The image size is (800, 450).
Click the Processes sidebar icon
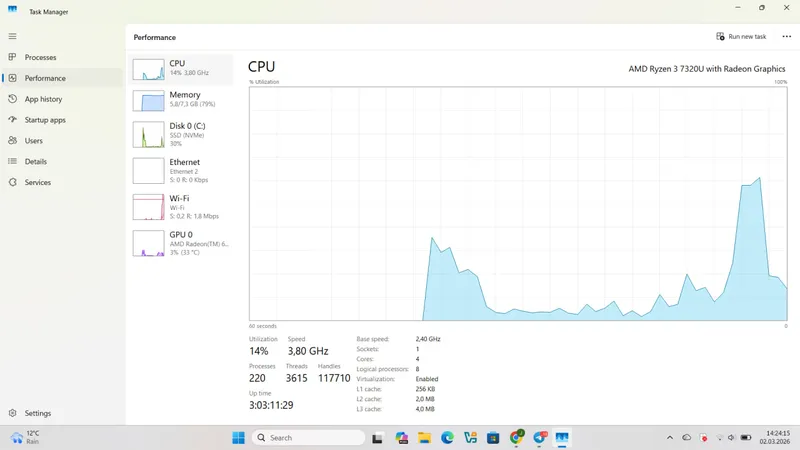point(12,57)
